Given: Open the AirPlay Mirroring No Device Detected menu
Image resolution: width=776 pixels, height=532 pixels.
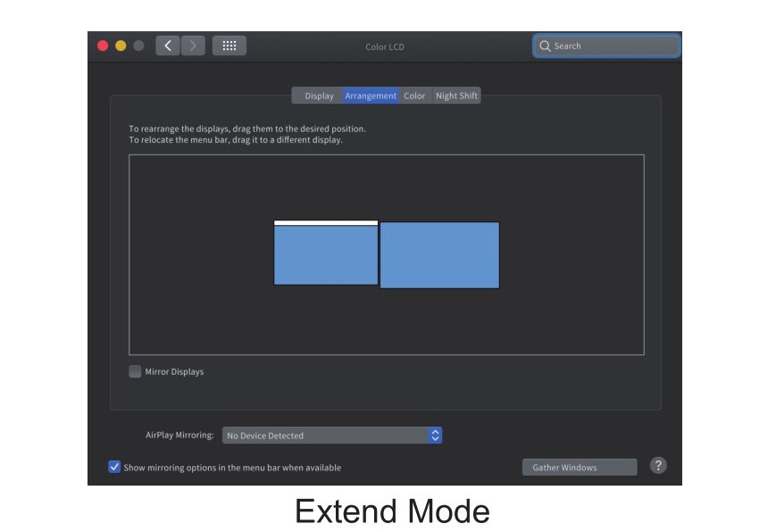Looking at the screenshot, I should (x=325, y=436).
